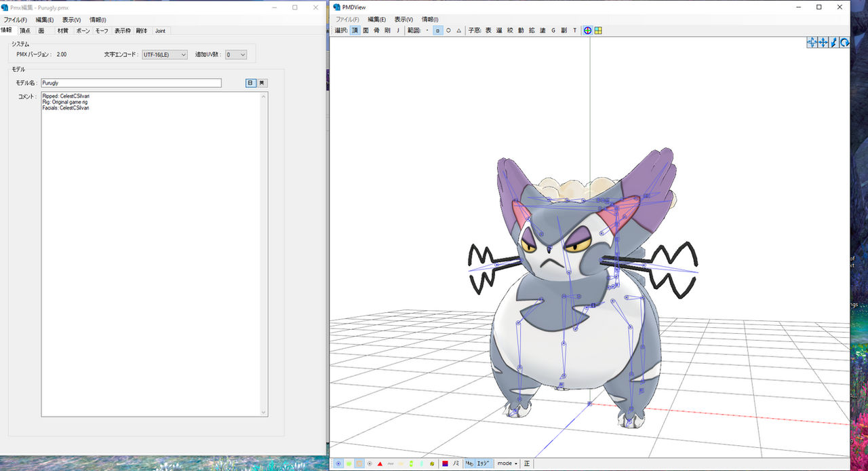The image size is (868, 471).
Task: Toggle the エッジ edge display button
Action: [x=484, y=464]
